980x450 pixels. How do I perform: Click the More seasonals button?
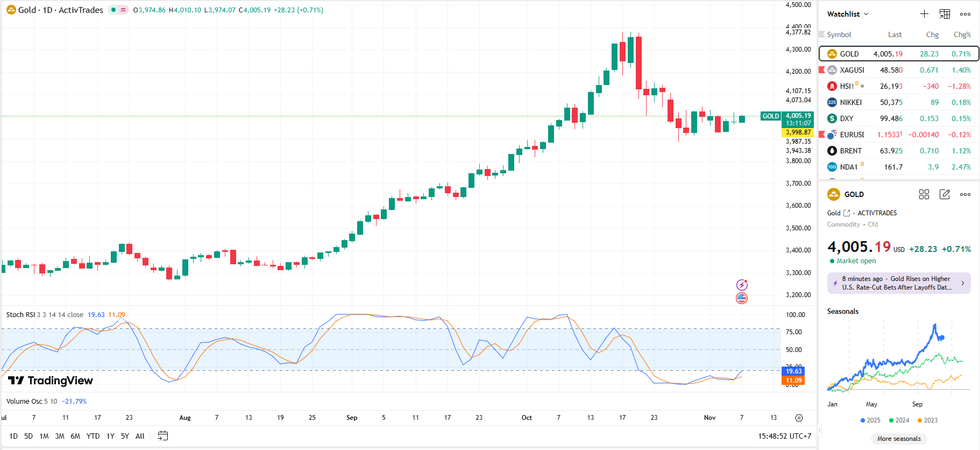point(899,439)
